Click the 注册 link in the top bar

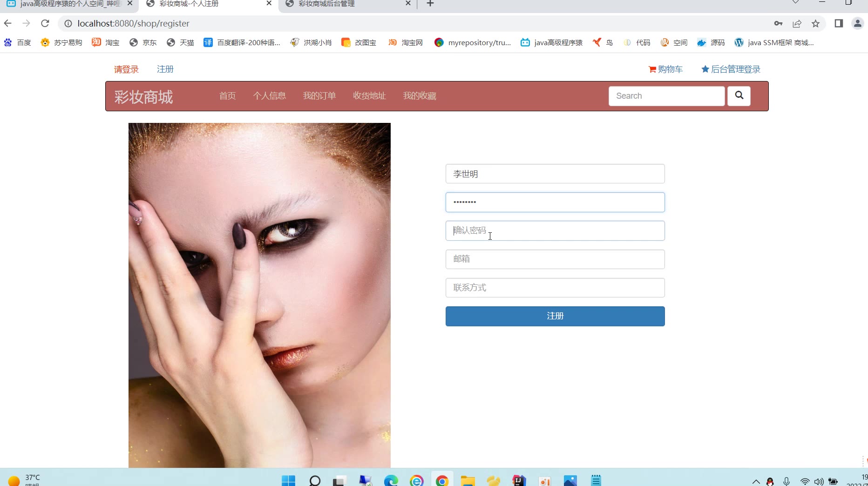coord(165,69)
